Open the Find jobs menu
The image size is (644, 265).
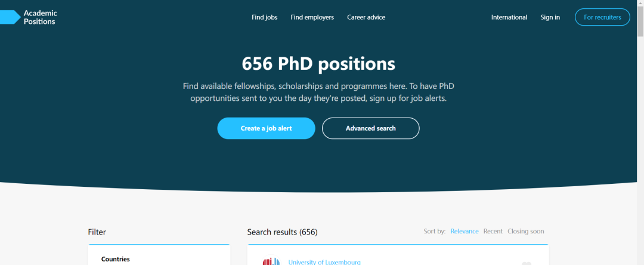264,17
